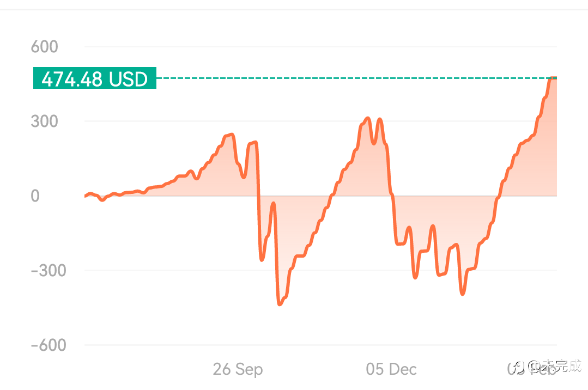588x390 pixels.
Task: Click the curve's last deep trough near -400
Action: pyautogui.click(x=463, y=293)
